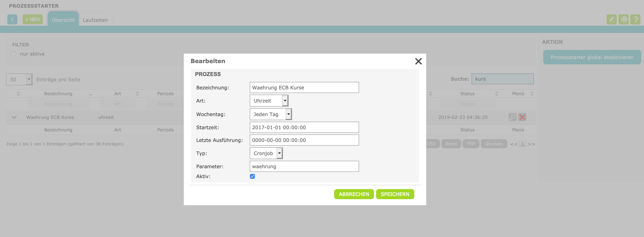Click the Parameter input field containing waehrung
The width and height of the screenshot is (644, 237).
click(304, 166)
